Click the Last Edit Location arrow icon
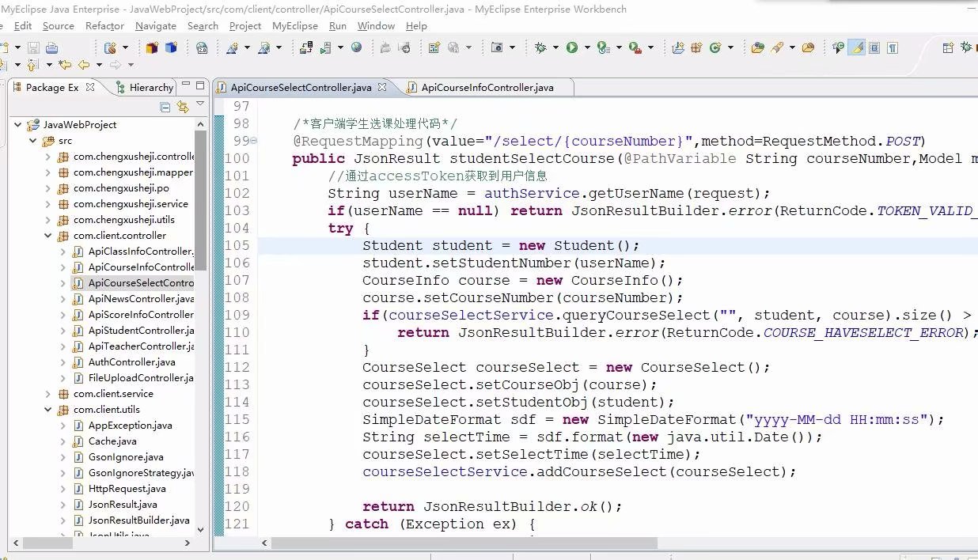Image resolution: width=978 pixels, height=560 pixels. tap(65, 65)
